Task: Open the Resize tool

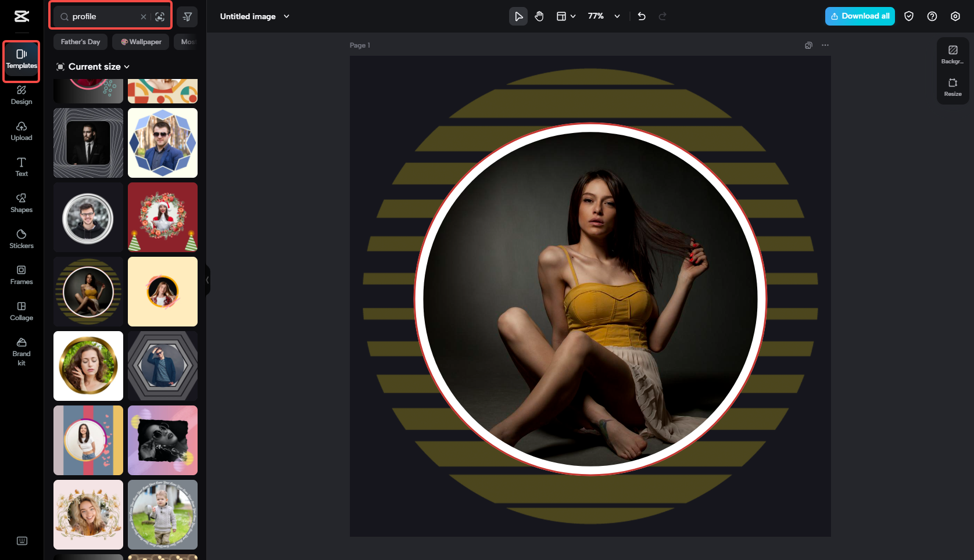Action: [952, 88]
